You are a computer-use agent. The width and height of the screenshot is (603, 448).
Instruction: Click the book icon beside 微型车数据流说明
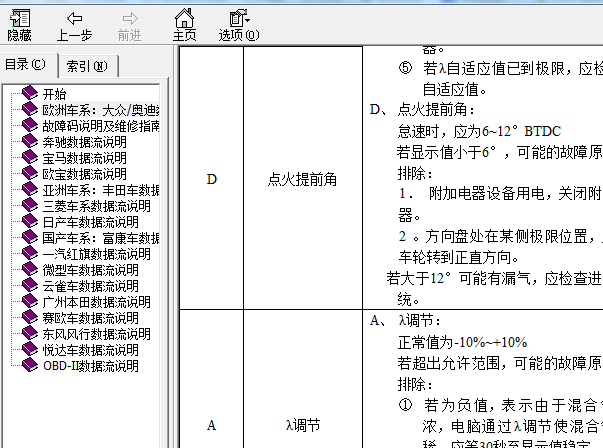pyautogui.click(x=30, y=270)
